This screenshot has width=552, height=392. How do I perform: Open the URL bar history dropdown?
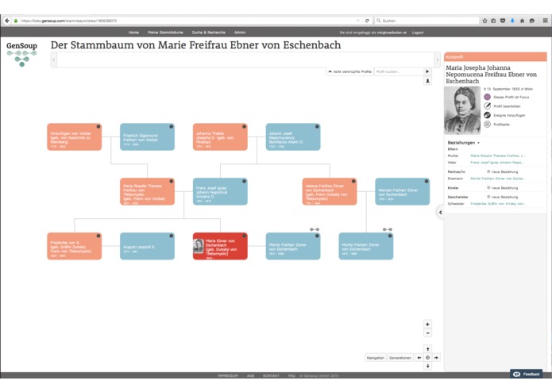point(358,21)
